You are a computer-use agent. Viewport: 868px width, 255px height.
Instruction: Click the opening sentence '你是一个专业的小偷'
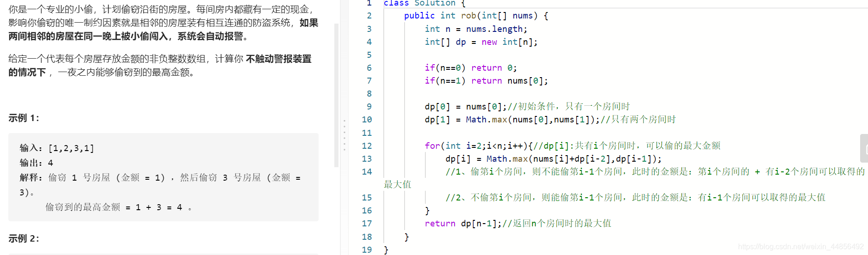tap(51, 9)
